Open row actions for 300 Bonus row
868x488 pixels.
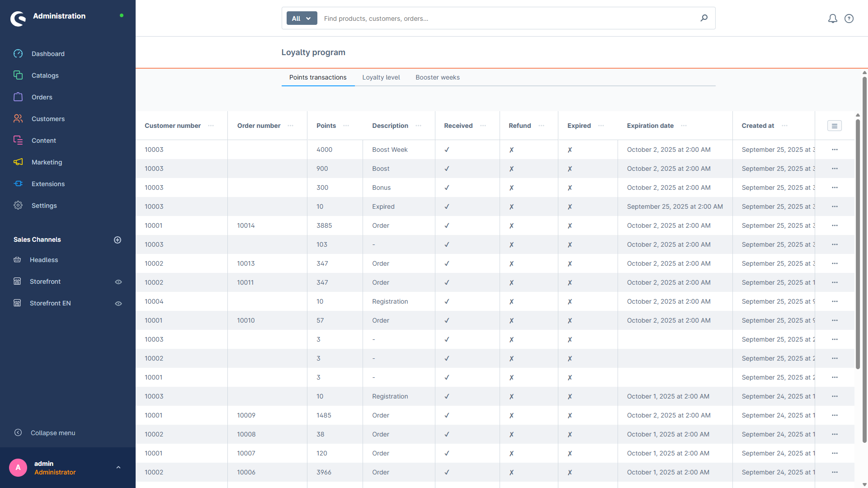click(x=835, y=188)
